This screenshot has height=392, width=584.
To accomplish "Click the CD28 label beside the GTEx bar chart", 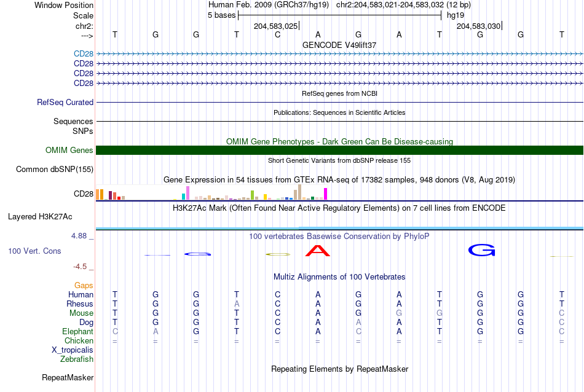I will pos(84,194).
